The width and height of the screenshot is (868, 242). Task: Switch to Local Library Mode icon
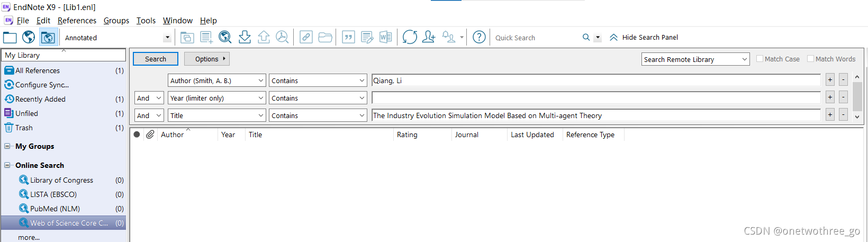point(10,37)
